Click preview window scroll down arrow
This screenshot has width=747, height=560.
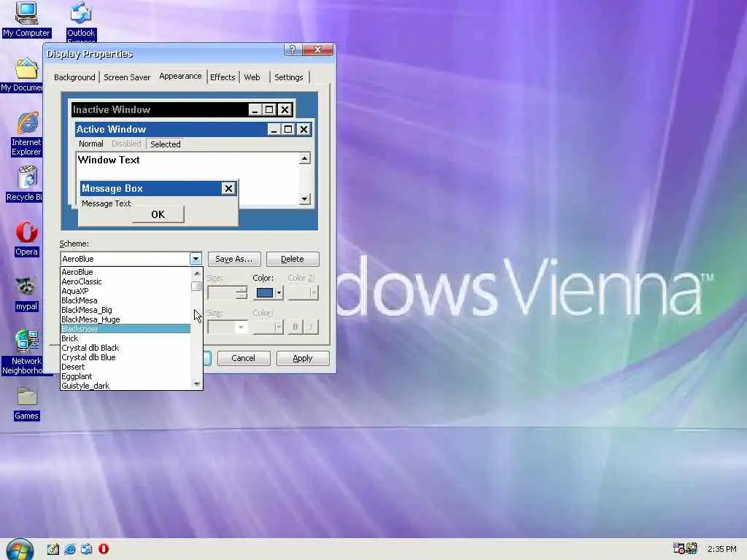pos(305,199)
